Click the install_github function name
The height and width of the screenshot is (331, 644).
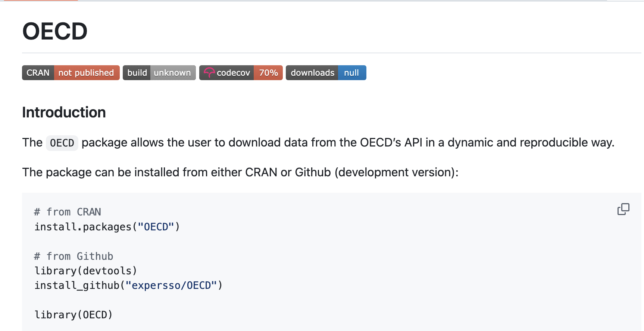point(77,286)
